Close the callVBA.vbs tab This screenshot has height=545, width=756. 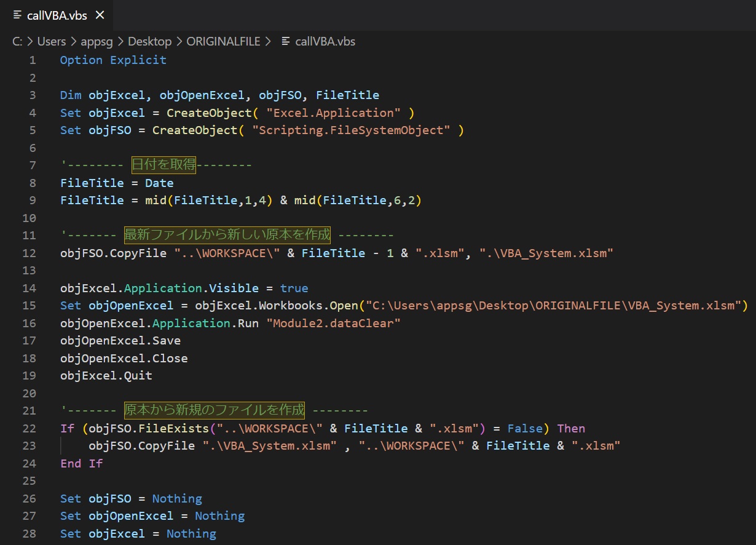point(100,15)
